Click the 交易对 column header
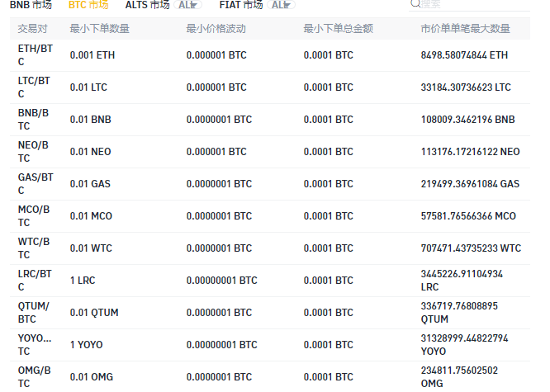 [x=34, y=29]
